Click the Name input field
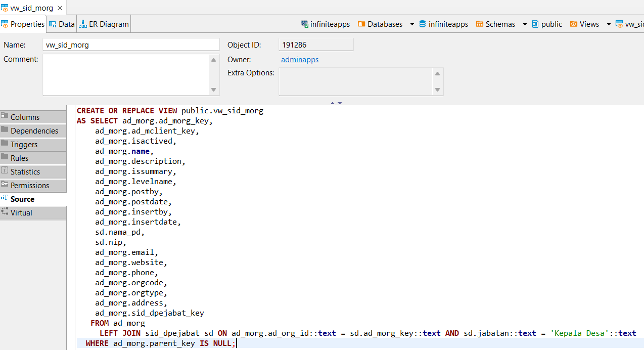The height and width of the screenshot is (350, 644). [x=131, y=45]
